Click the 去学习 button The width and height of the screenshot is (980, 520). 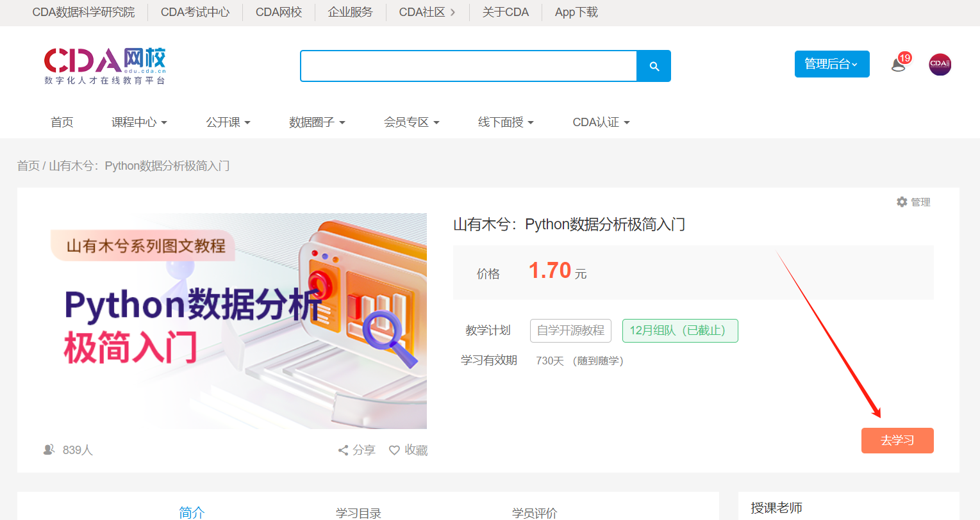(897, 441)
